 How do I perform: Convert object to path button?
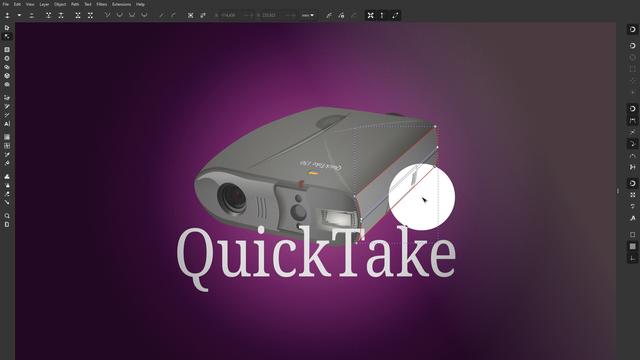coord(191,15)
